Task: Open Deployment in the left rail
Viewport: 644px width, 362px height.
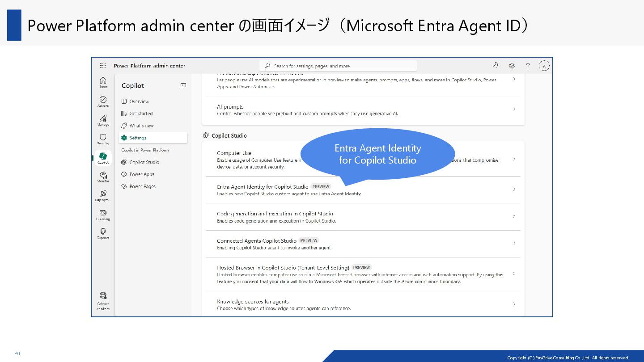Action: [x=103, y=196]
